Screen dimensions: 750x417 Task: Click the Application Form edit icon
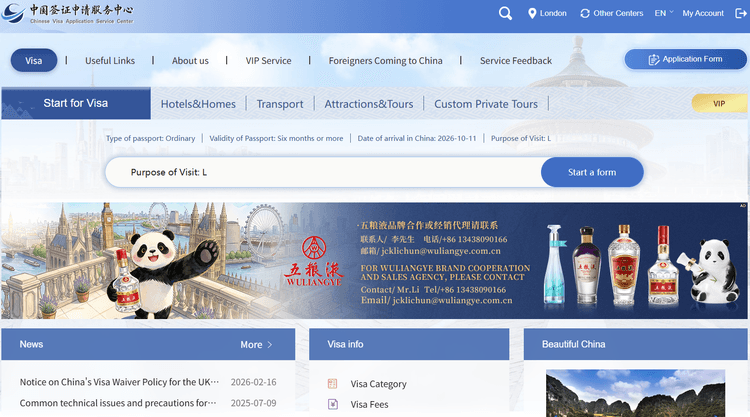(x=653, y=60)
